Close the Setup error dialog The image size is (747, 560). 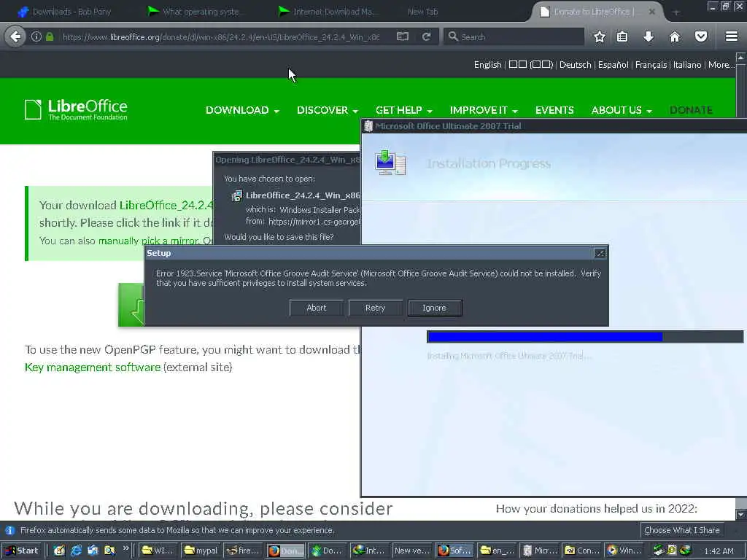(x=600, y=253)
